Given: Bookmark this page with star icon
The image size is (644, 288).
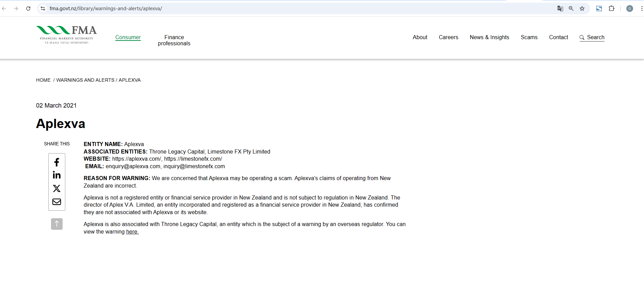Looking at the screenshot, I should [x=582, y=9].
